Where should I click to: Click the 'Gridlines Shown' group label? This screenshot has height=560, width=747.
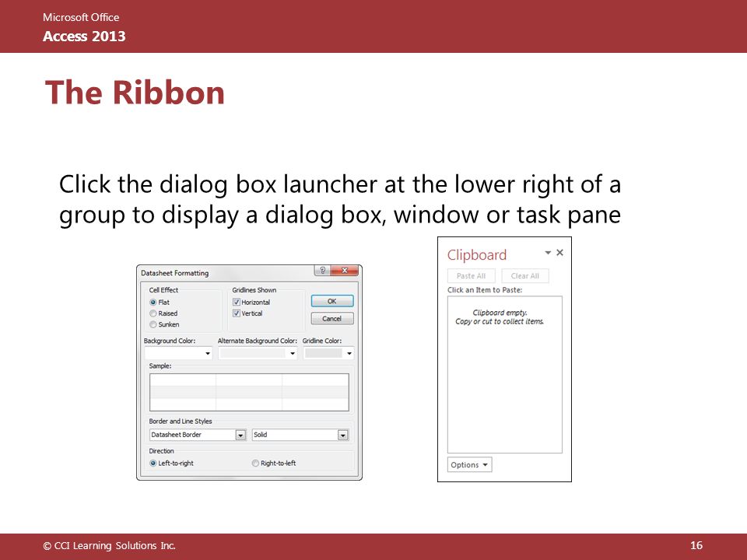(x=254, y=289)
